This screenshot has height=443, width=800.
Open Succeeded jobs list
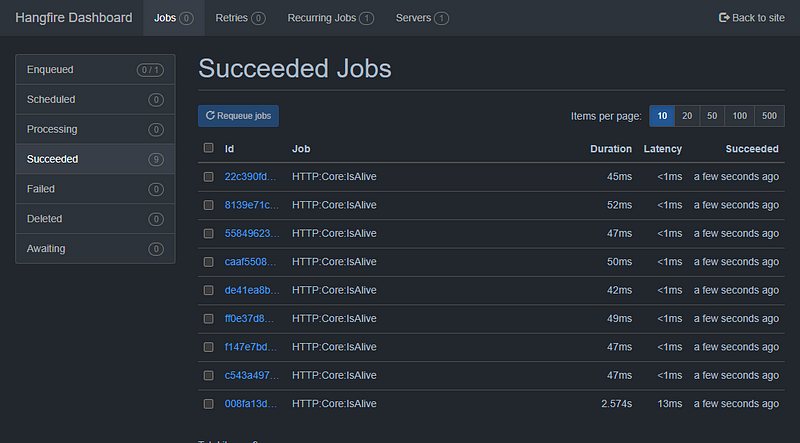pyautogui.click(x=95, y=159)
